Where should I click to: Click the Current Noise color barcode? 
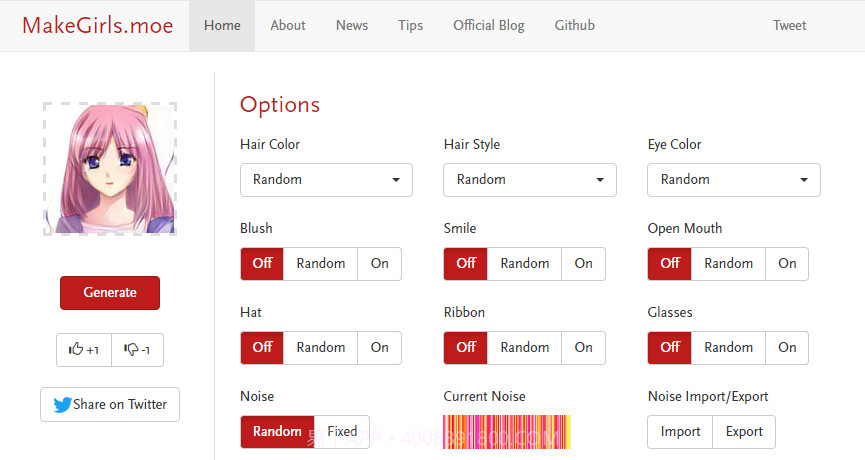click(506, 432)
